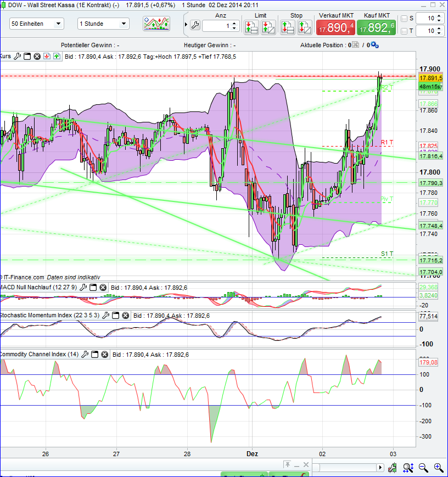448x477 pixels.
Task: Enable the T checkbox near top right
Action: click(x=404, y=31)
